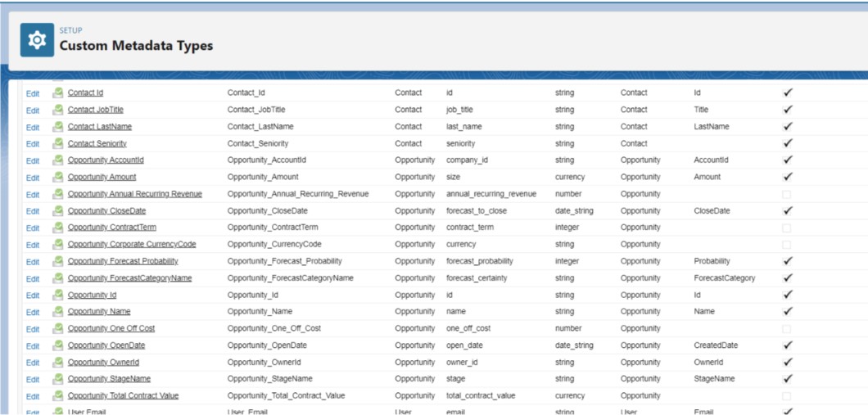
Task: Click the record icon beside Opportunity Name
Action: click(58, 312)
